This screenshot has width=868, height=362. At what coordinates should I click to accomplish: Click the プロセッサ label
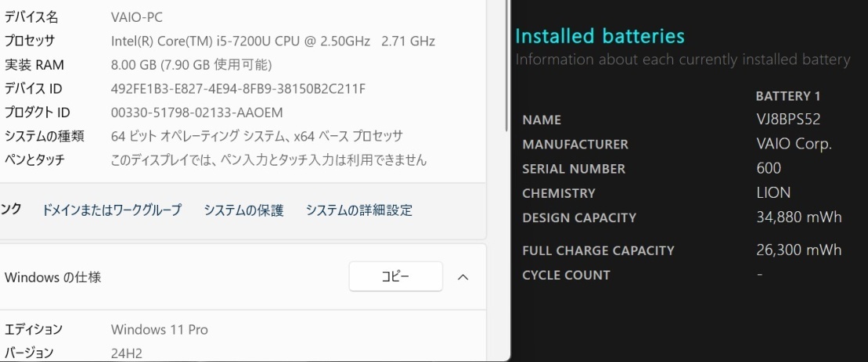(x=30, y=41)
